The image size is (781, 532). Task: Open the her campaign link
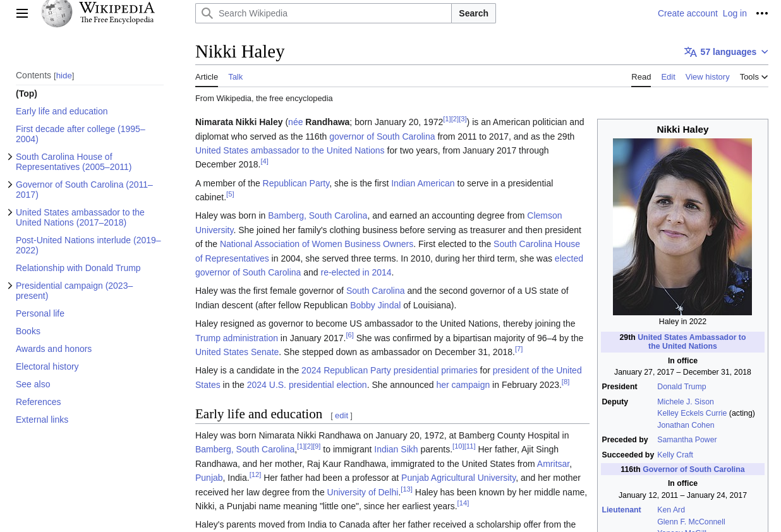click(x=463, y=385)
